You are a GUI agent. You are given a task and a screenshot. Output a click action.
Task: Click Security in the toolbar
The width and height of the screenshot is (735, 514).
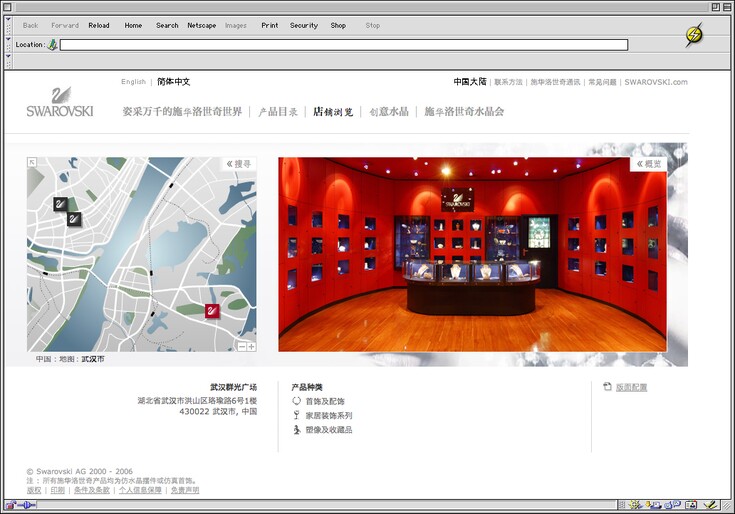click(x=304, y=25)
